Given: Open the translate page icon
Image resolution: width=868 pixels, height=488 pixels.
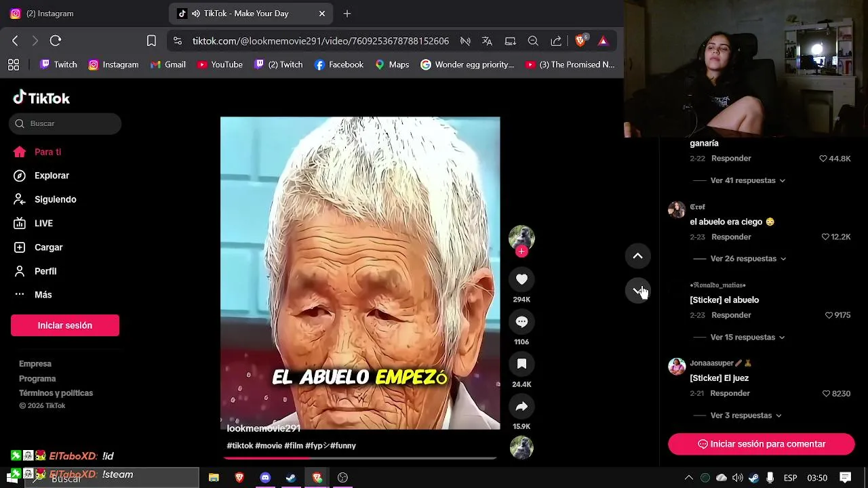Looking at the screenshot, I should click(x=487, y=41).
